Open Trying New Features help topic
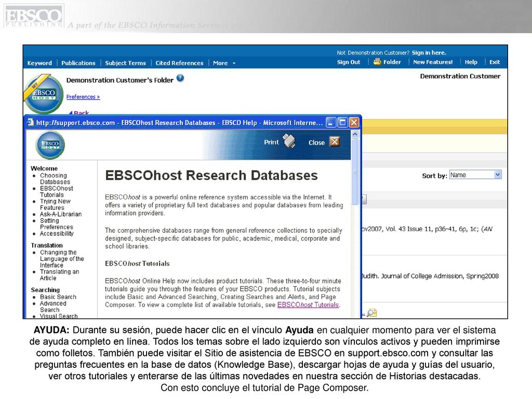The height and width of the screenshot is (399, 532). [55, 204]
